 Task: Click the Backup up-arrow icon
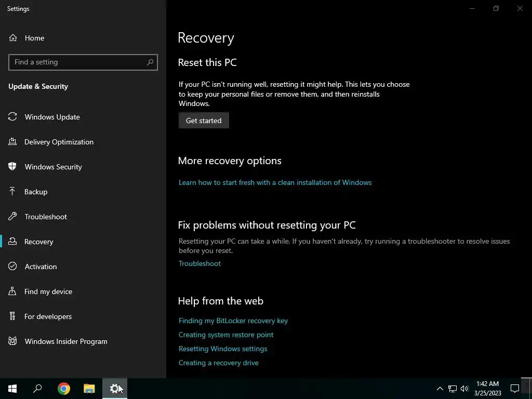pos(12,191)
